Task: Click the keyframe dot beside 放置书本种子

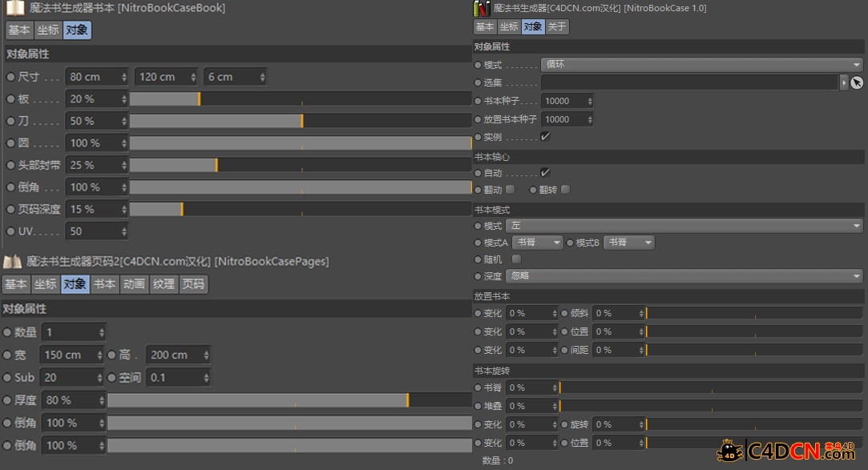Action: 478,119
